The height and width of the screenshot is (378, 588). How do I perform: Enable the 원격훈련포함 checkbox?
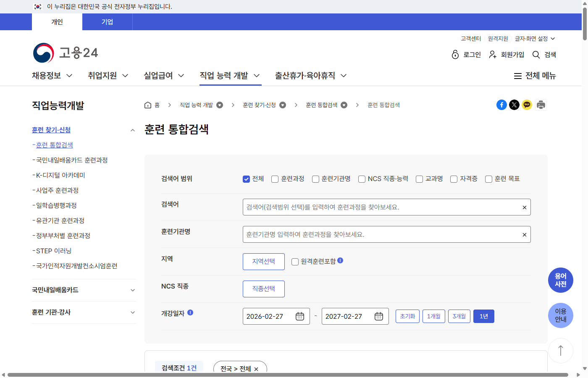[x=295, y=262]
